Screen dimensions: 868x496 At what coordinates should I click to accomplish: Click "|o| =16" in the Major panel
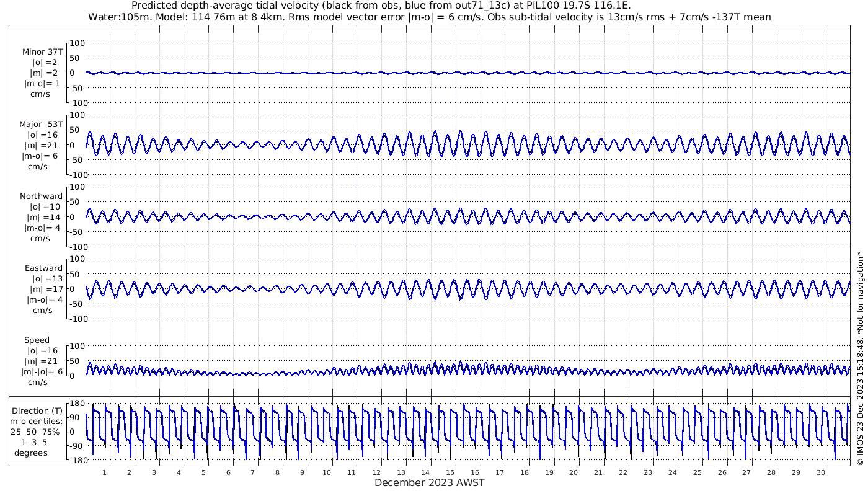pyautogui.click(x=42, y=135)
